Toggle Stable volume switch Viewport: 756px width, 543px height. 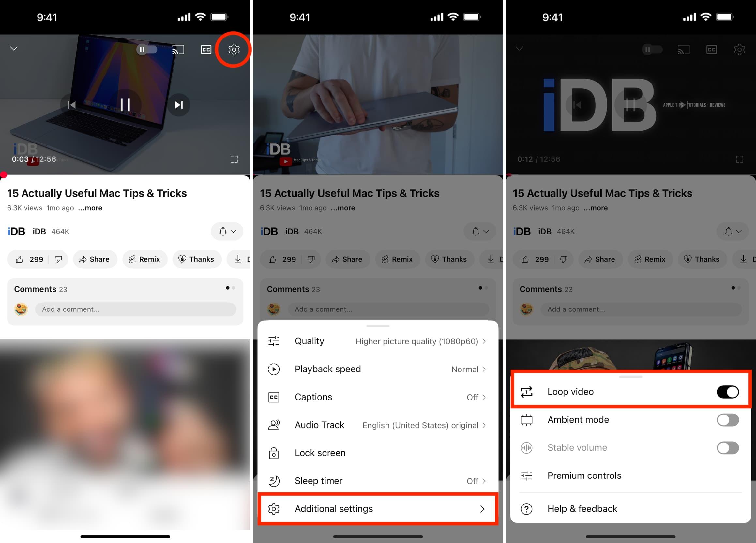click(728, 448)
